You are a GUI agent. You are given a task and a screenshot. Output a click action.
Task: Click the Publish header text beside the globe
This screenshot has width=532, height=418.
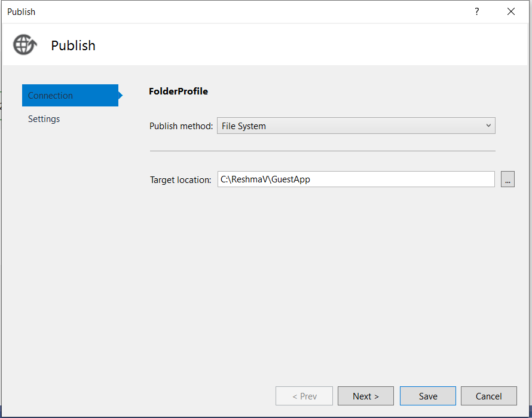click(x=73, y=45)
